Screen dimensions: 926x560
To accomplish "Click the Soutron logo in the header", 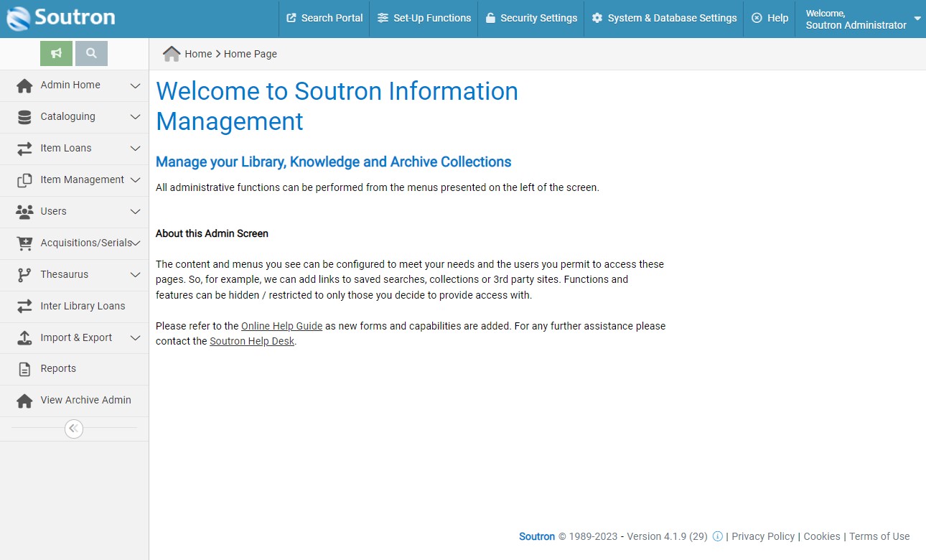I will [x=60, y=19].
